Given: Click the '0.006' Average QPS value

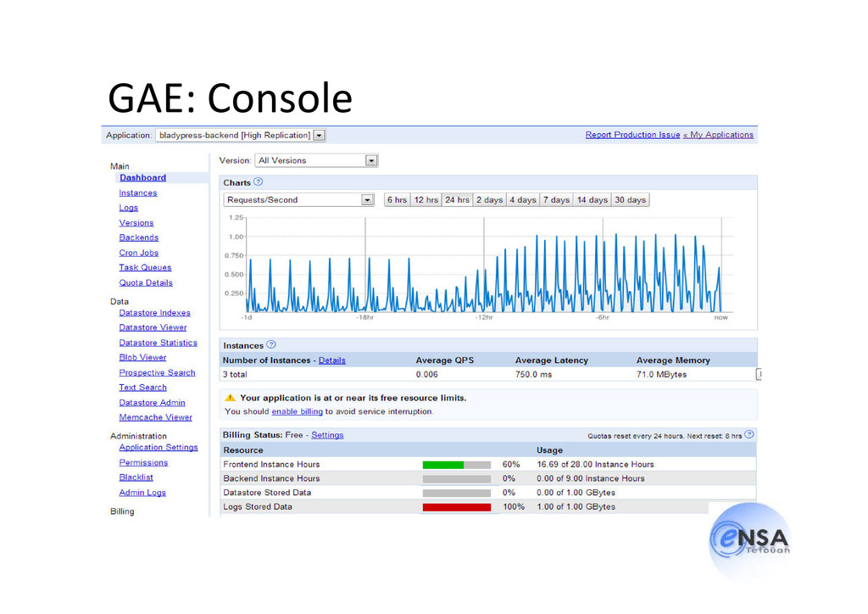Looking at the screenshot, I should 427,375.
